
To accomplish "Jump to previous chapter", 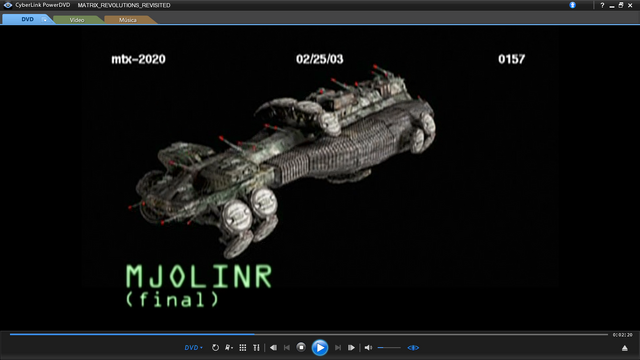I will coord(287,348).
